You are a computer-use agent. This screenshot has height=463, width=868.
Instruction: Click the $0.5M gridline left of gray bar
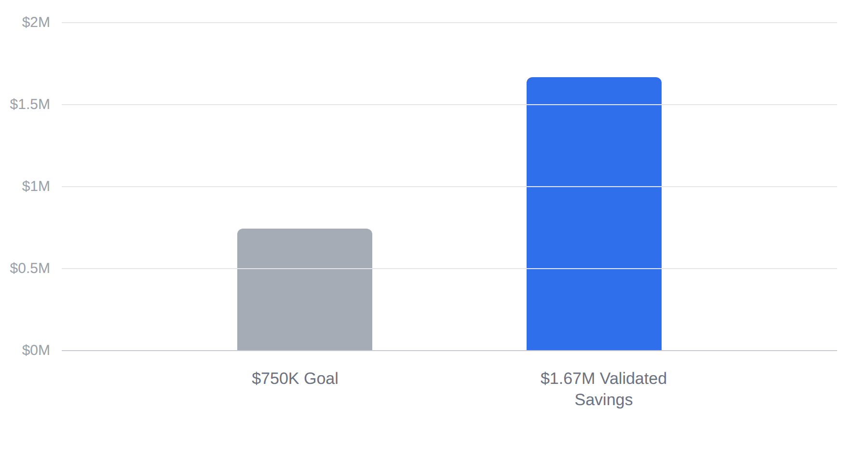tap(149, 269)
